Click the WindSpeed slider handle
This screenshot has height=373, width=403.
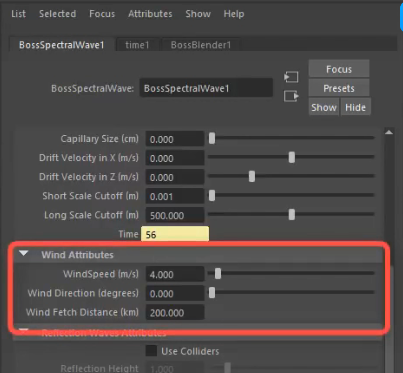click(218, 273)
